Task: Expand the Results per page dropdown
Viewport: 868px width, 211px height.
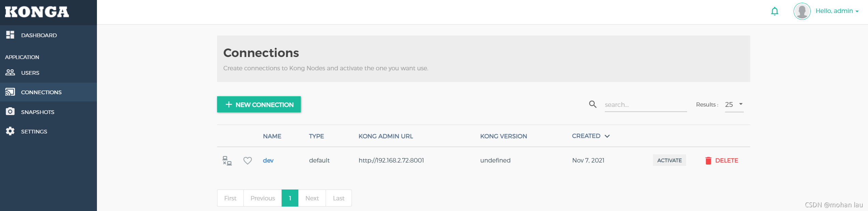Action: click(x=734, y=104)
